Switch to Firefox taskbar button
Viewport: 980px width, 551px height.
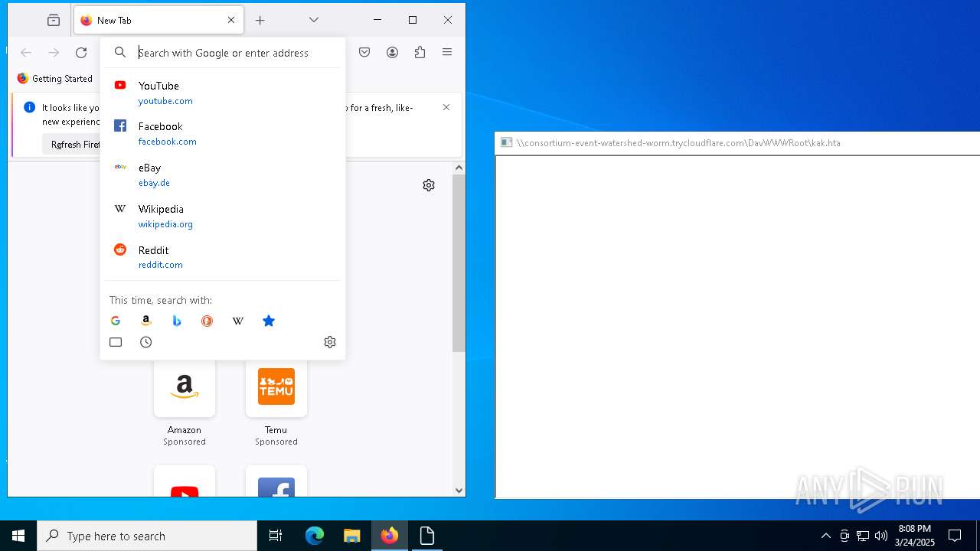(390, 536)
